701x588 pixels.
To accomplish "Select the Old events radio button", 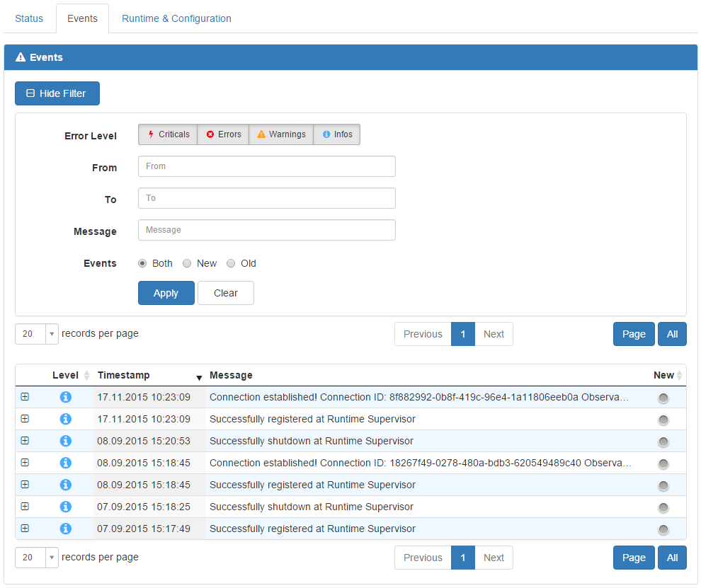I will [x=231, y=263].
